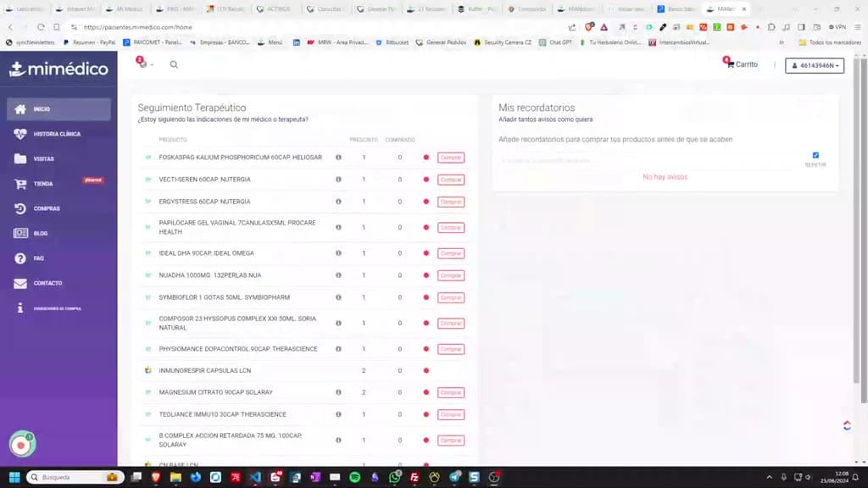Viewport: 868px width, 488px height.
Task: Toggle the Repetir checkbox in reminders
Action: [815, 156]
